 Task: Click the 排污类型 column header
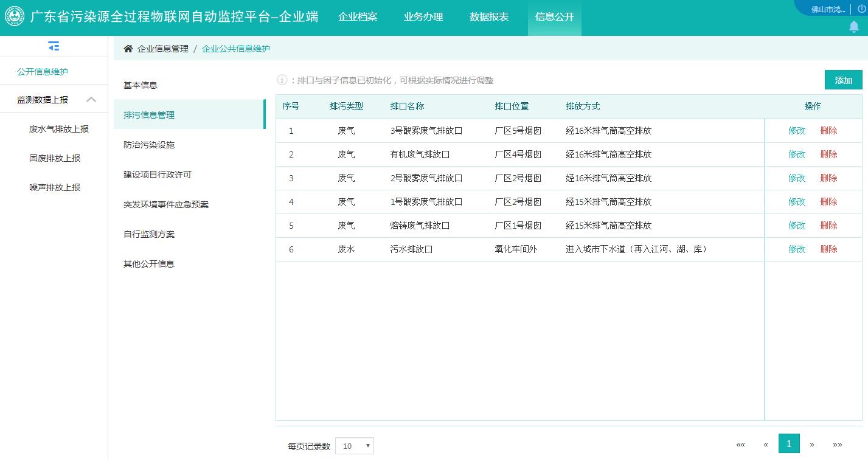[x=346, y=106]
